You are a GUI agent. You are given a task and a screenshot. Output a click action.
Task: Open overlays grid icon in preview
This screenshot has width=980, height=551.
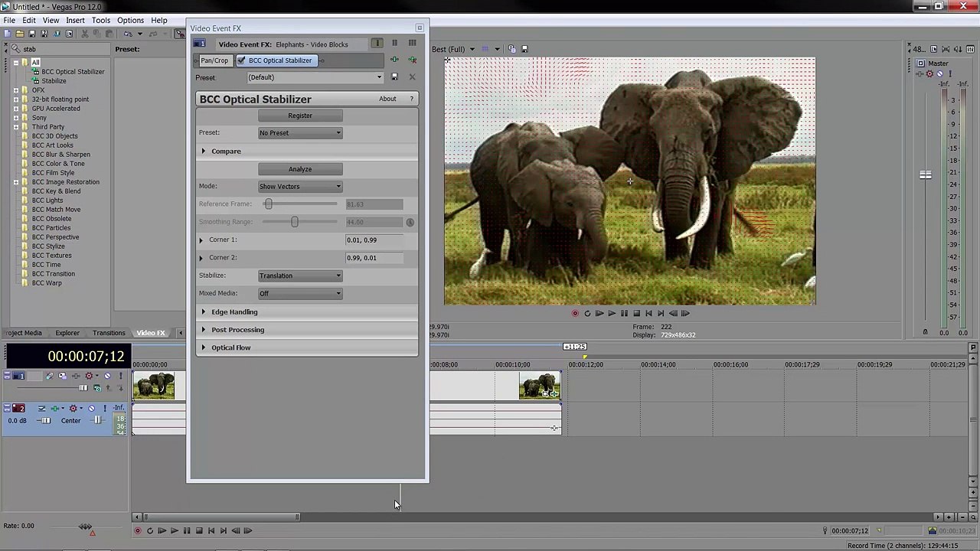[x=485, y=49]
